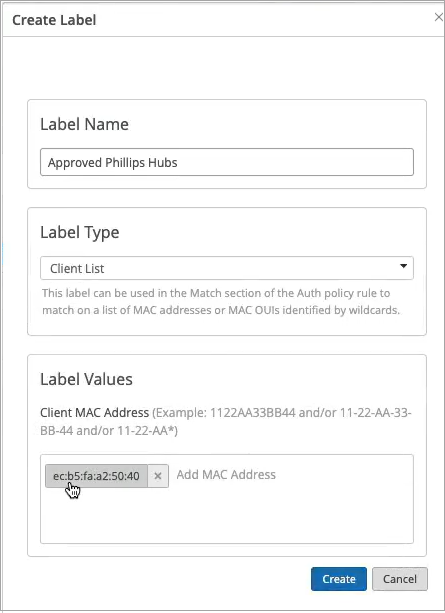445x613 pixels.
Task: Click the Label Type description about Auth policy
Action: point(221,301)
